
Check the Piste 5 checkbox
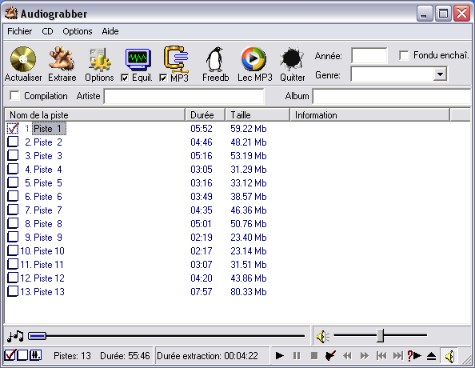[13, 182]
